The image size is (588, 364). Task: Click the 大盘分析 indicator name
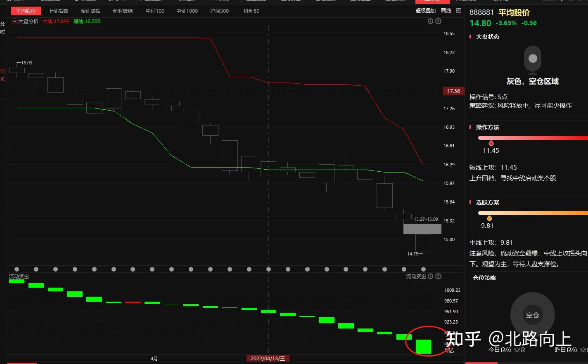click(x=28, y=21)
